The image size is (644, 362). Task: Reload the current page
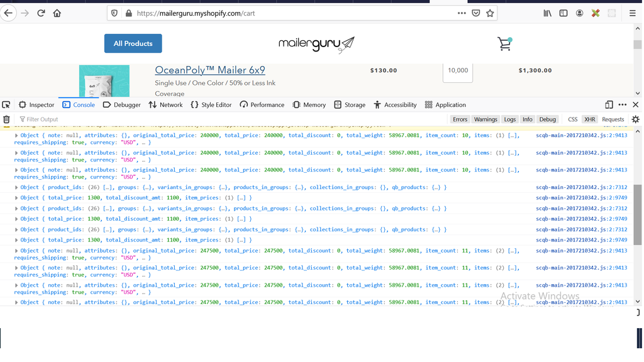(x=41, y=13)
